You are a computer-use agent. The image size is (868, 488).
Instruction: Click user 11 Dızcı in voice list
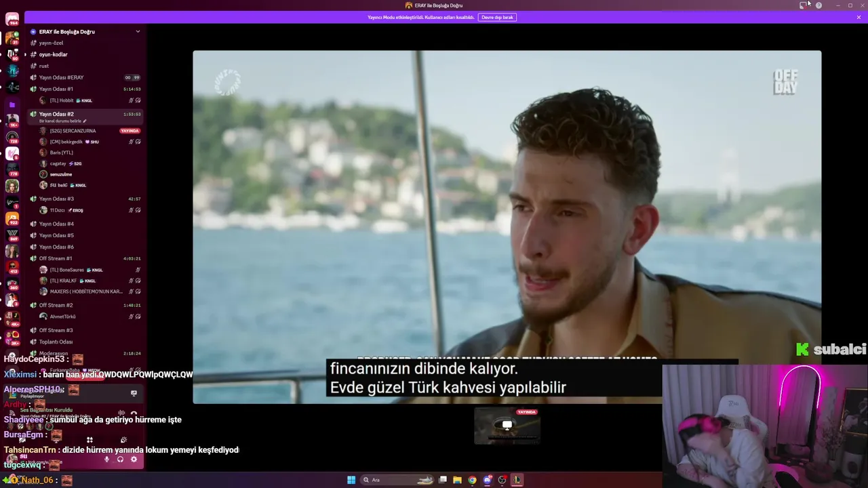pyautogui.click(x=90, y=210)
